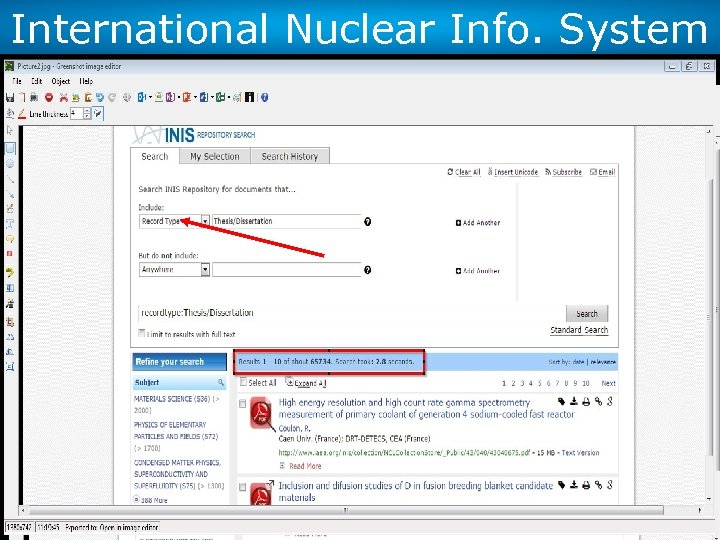The height and width of the screenshot is (540, 720).
Task: Click the Paste clipboard icon in toolbar
Action: [88, 97]
